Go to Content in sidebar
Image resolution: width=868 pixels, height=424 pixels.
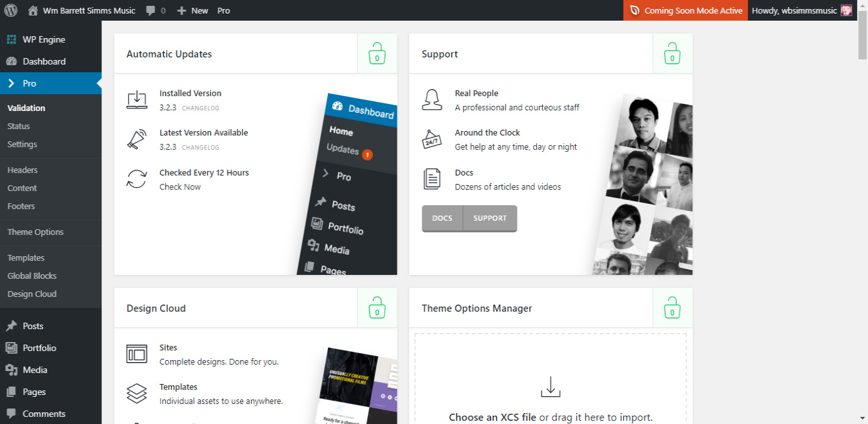point(22,188)
